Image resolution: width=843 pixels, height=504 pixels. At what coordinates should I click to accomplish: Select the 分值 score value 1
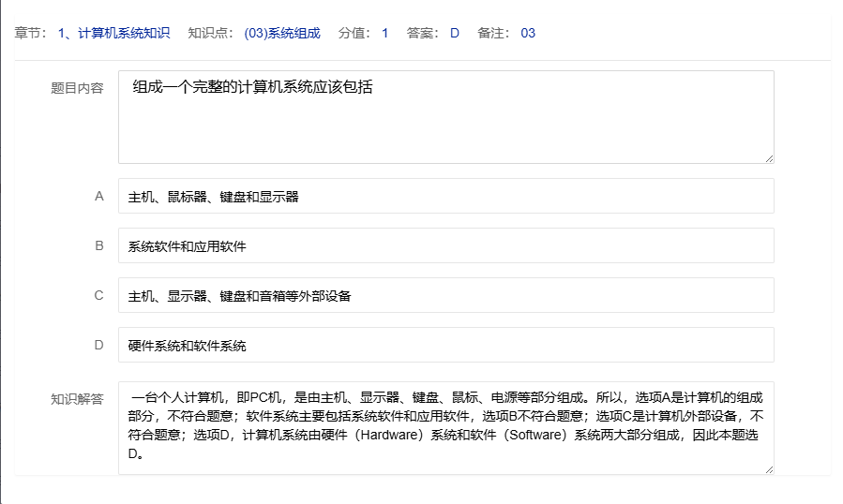click(384, 34)
